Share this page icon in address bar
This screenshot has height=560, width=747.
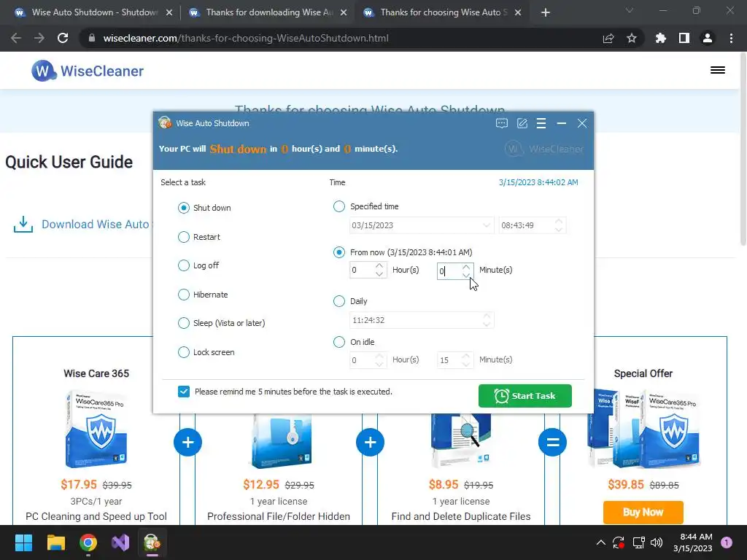[x=608, y=38]
